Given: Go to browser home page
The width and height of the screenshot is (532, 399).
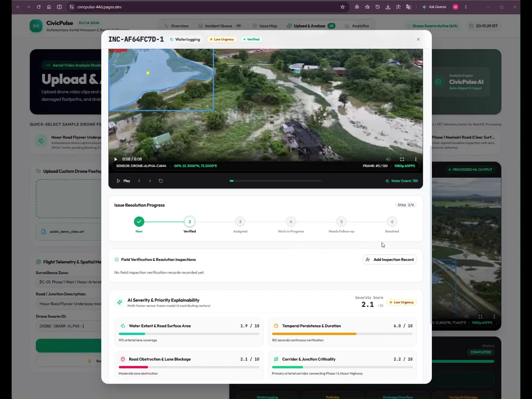Looking at the screenshot, I should [49, 7].
